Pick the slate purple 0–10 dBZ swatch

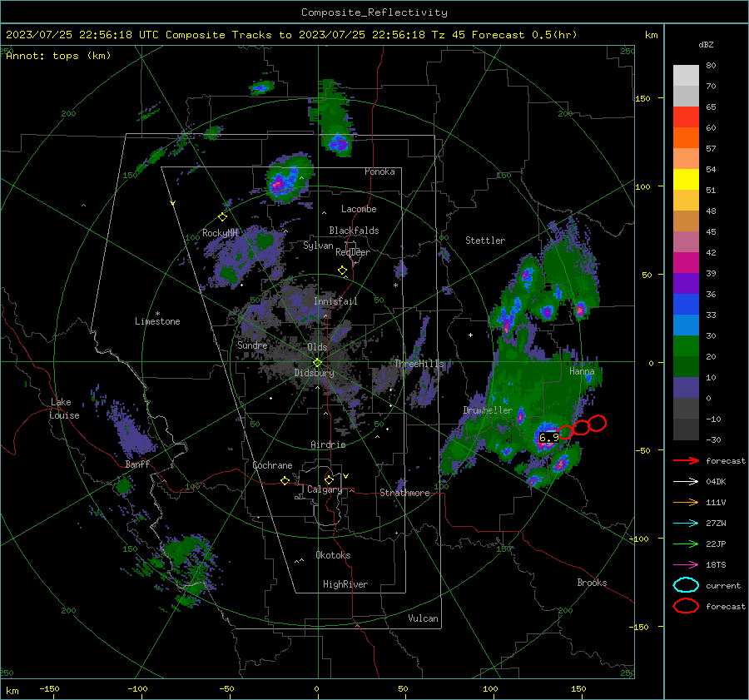pos(686,388)
